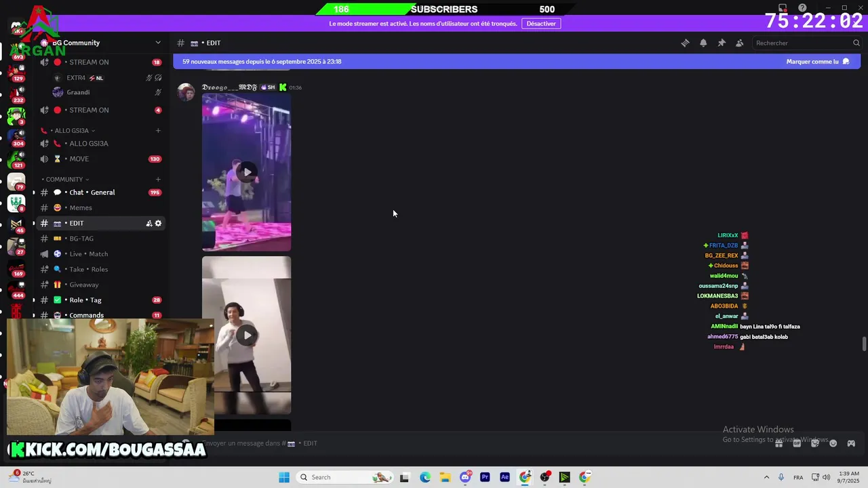Open the EDIT channel settings gear
The width and height of the screenshot is (868, 488).
click(159, 223)
